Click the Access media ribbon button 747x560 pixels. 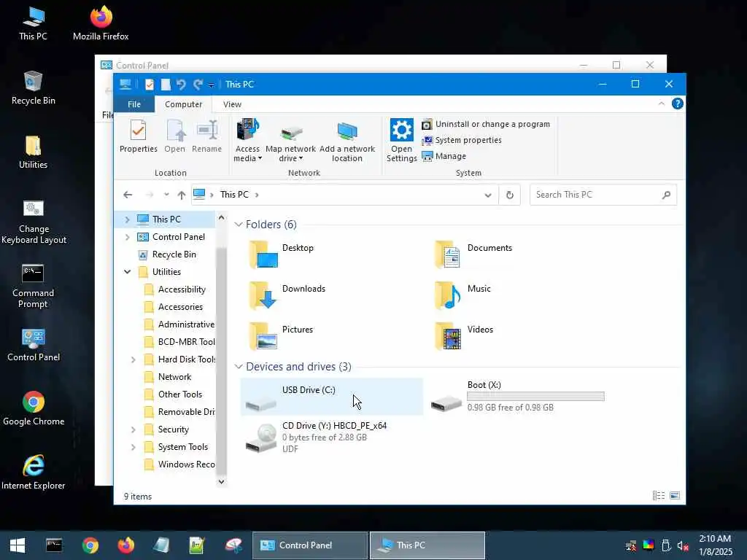(248, 141)
